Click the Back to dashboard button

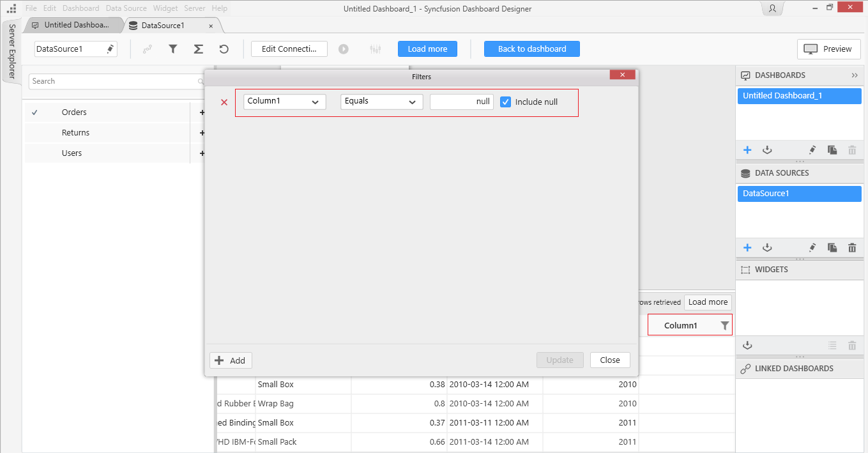(x=531, y=49)
